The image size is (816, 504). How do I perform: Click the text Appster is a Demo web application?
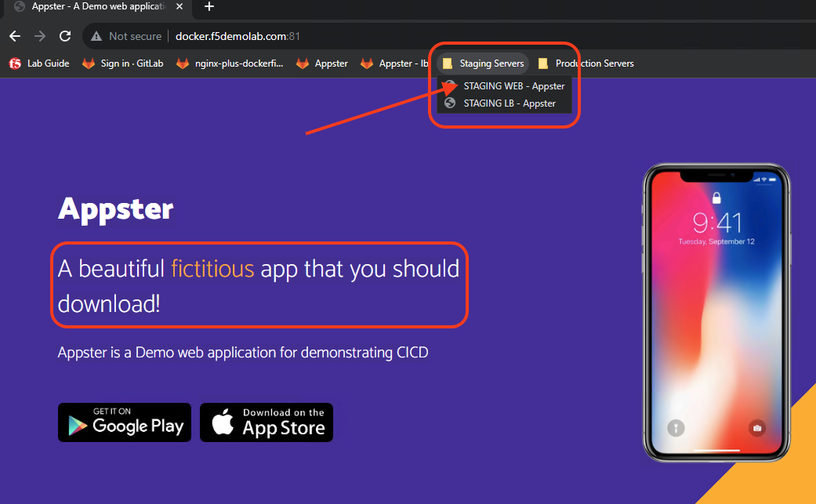pyautogui.click(x=243, y=353)
